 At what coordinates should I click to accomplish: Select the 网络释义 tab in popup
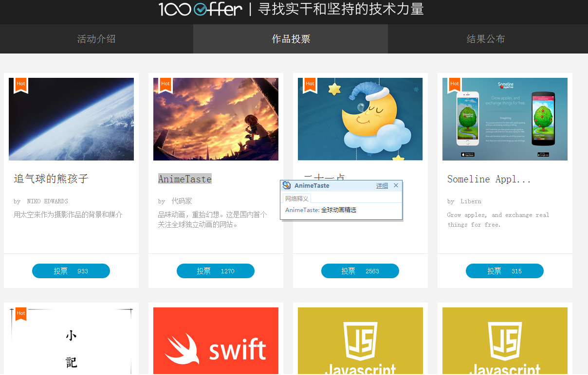297,198
